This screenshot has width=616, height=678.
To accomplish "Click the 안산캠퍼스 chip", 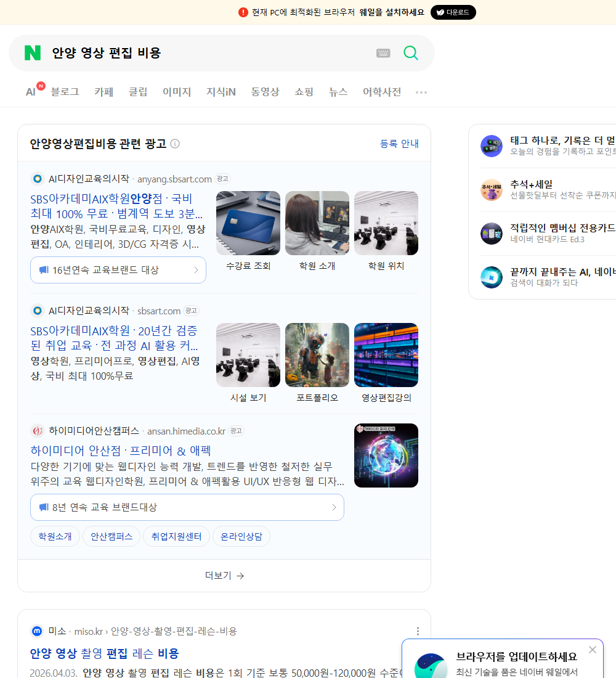I will 111,536.
